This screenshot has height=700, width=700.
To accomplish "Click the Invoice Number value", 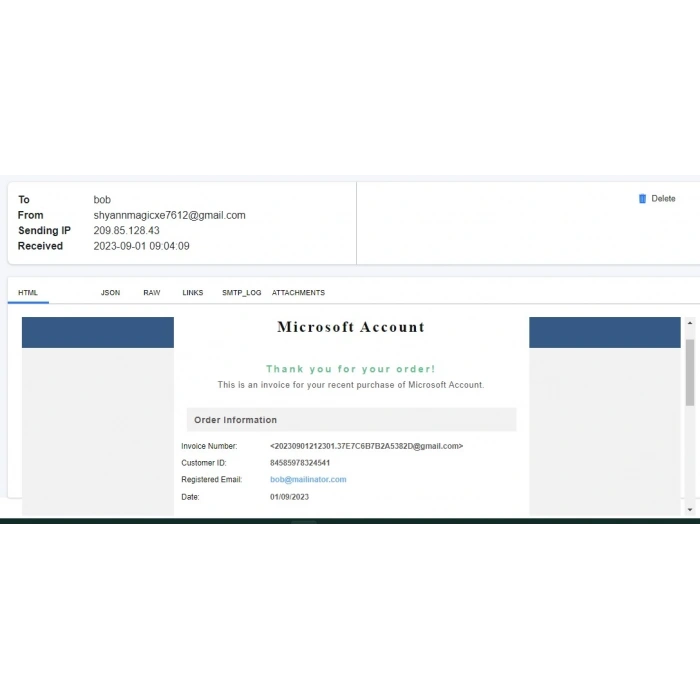I will tap(366, 446).
